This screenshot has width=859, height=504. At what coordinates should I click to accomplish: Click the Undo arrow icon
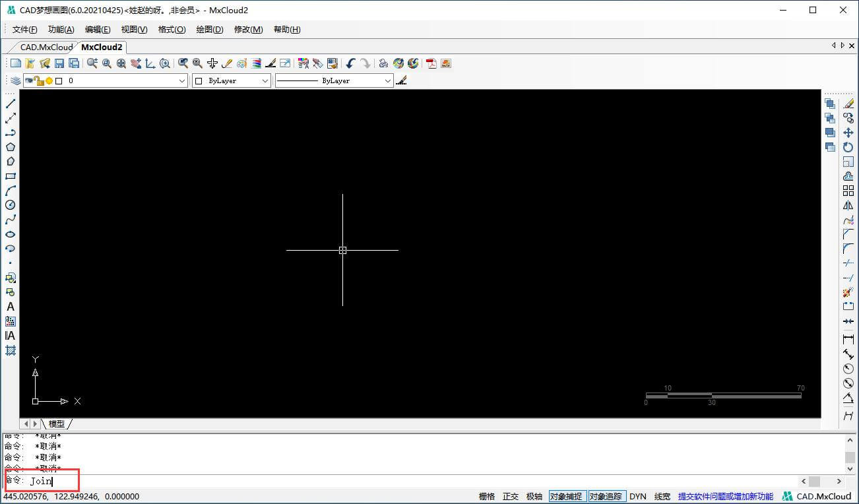350,63
